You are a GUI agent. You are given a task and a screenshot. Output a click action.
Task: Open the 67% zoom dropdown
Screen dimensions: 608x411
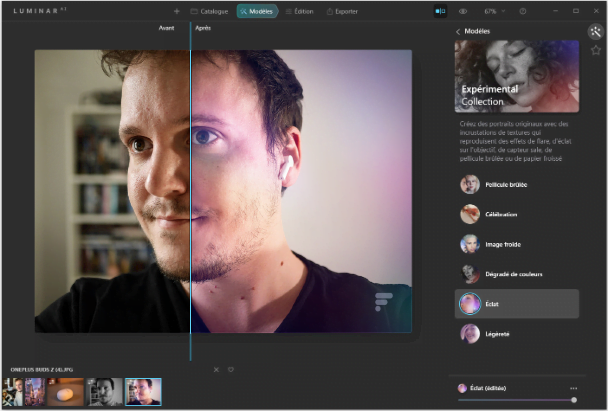(494, 11)
